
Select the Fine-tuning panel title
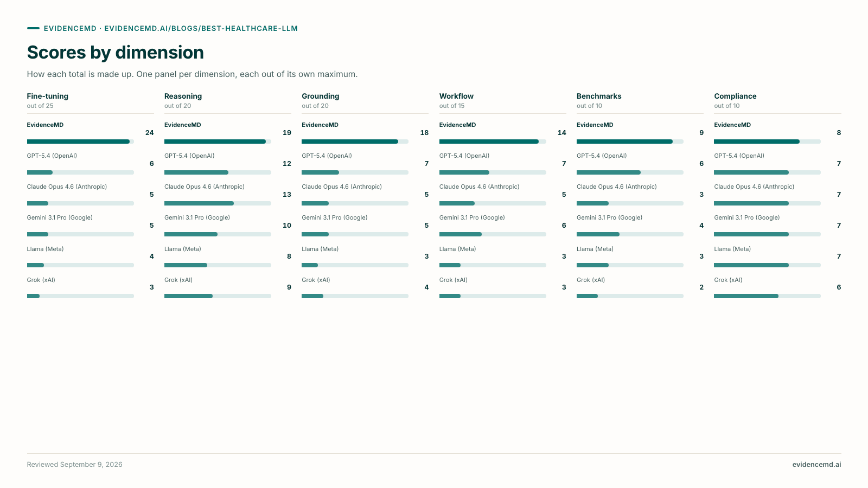pyautogui.click(x=48, y=96)
